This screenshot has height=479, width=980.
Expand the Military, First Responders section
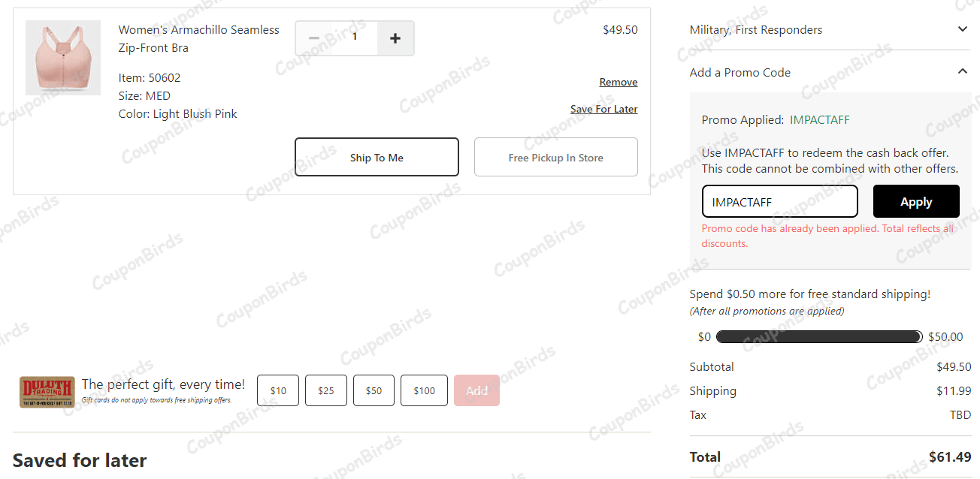click(x=755, y=30)
